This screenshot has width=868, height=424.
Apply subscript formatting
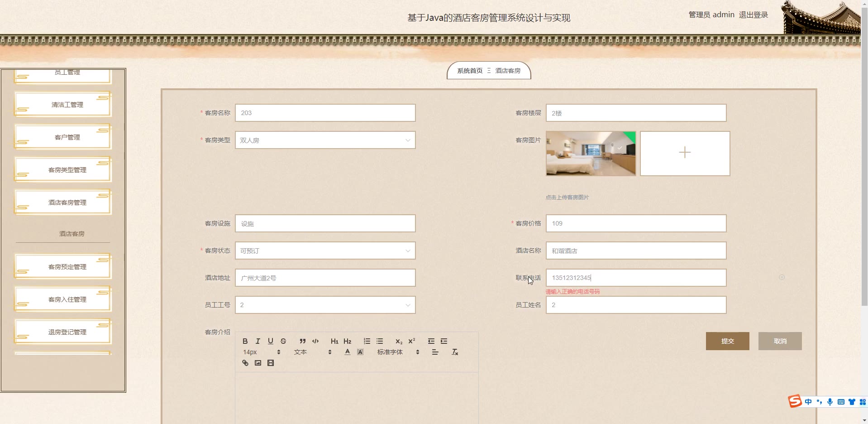pos(399,341)
